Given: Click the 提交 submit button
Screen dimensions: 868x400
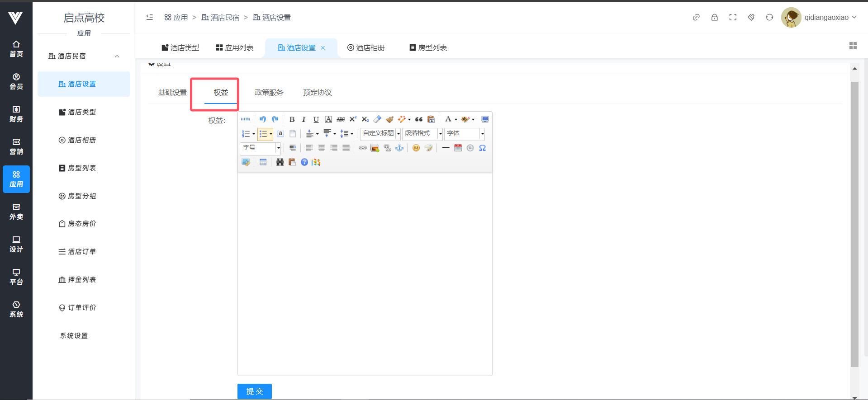Looking at the screenshot, I should [254, 391].
